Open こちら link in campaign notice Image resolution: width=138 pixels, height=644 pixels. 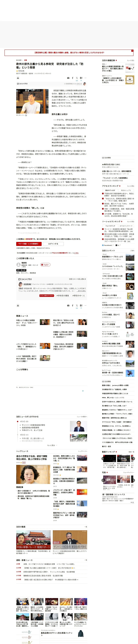(x=76, y=253)
